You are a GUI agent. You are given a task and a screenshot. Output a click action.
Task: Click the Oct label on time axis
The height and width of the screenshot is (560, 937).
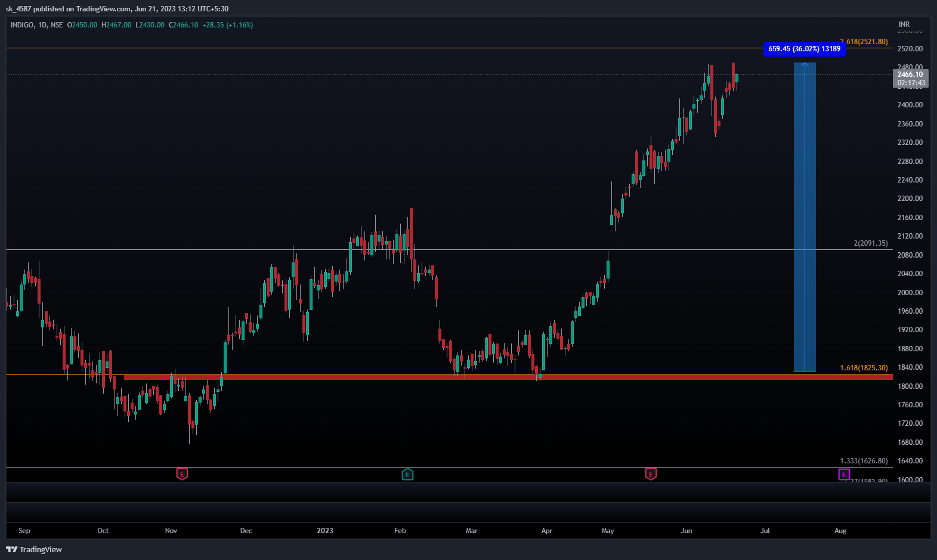(x=103, y=531)
